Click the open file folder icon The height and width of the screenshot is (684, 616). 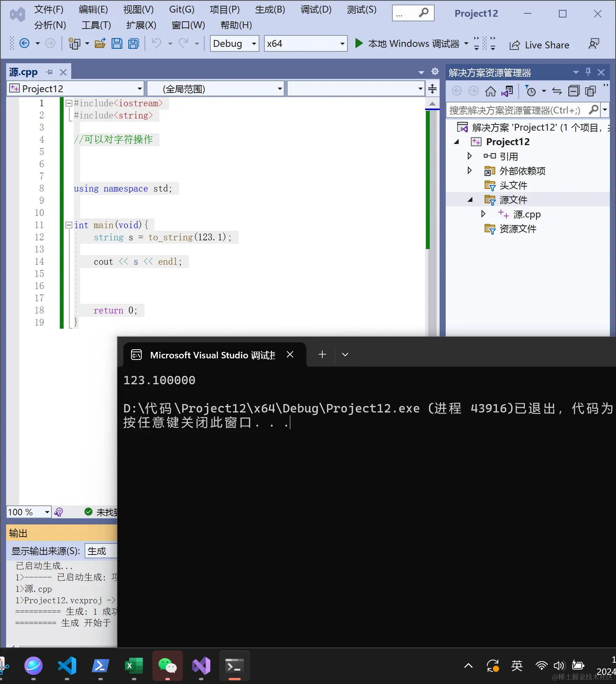pos(100,43)
